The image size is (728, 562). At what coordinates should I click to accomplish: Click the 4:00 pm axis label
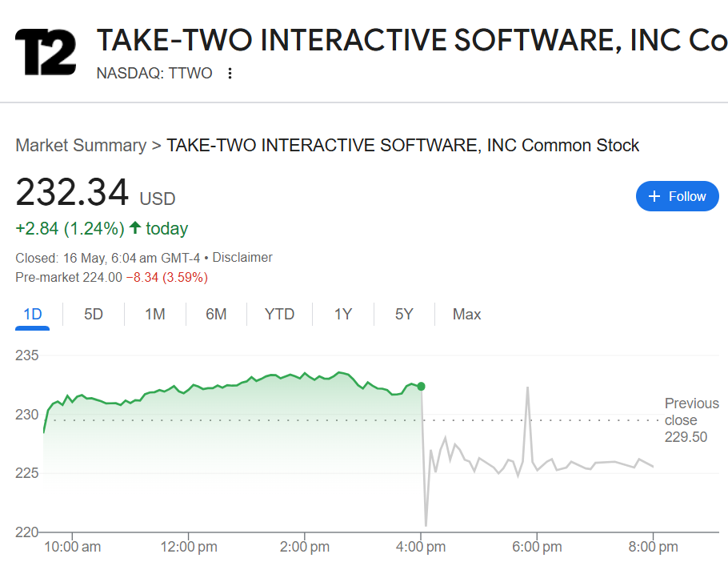click(x=421, y=547)
